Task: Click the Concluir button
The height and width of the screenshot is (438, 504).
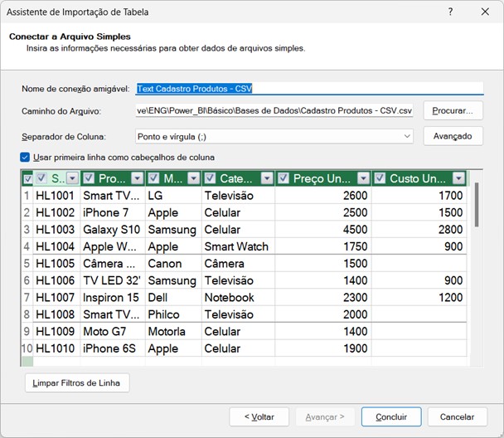Action: click(391, 417)
